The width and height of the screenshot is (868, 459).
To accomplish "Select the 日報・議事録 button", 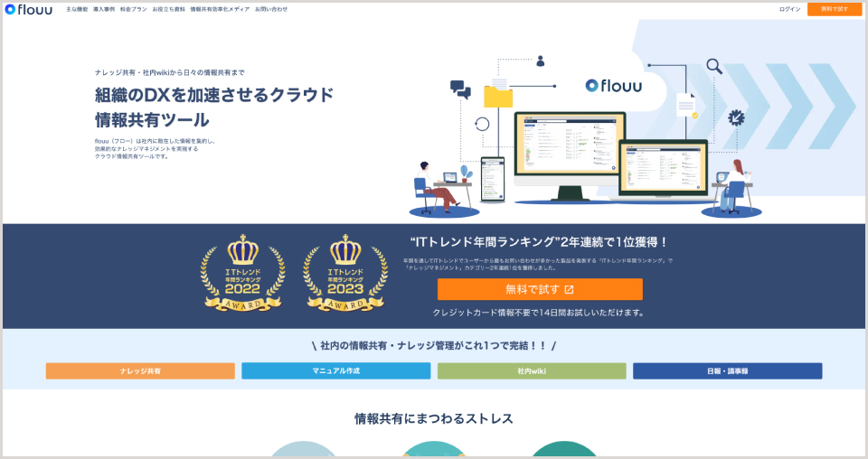I will click(x=727, y=371).
